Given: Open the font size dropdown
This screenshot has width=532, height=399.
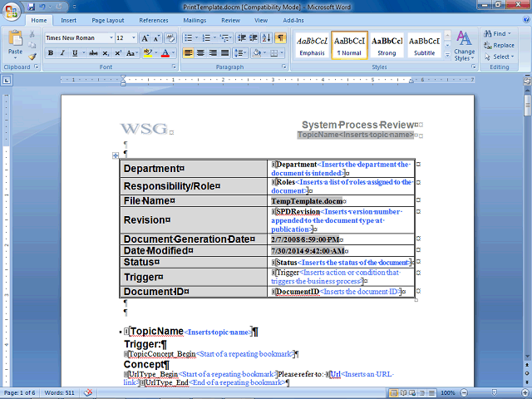Looking at the screenshot, I should coord(134,38).
